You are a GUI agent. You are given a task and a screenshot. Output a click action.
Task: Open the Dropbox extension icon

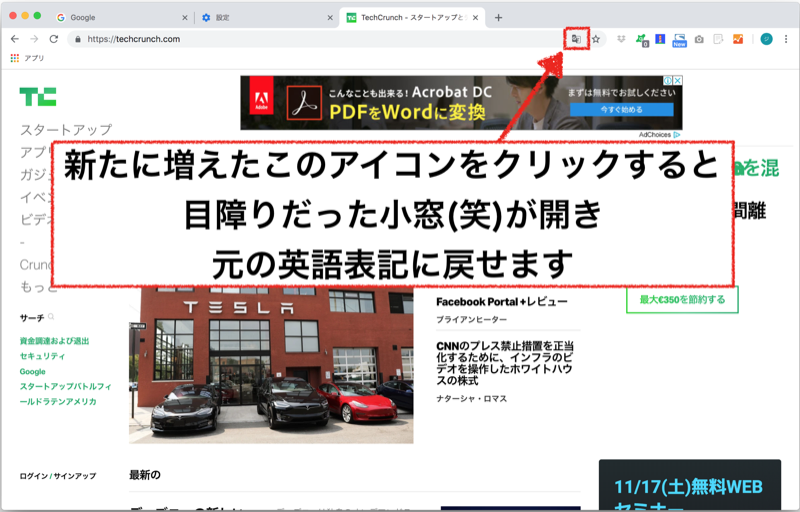(x=621, y=39)
